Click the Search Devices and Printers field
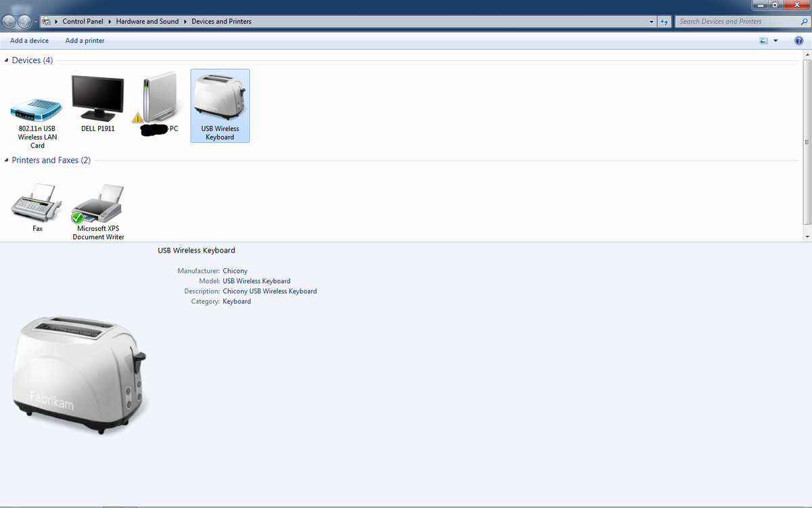 pyautogui.click(x=734, y=22)
